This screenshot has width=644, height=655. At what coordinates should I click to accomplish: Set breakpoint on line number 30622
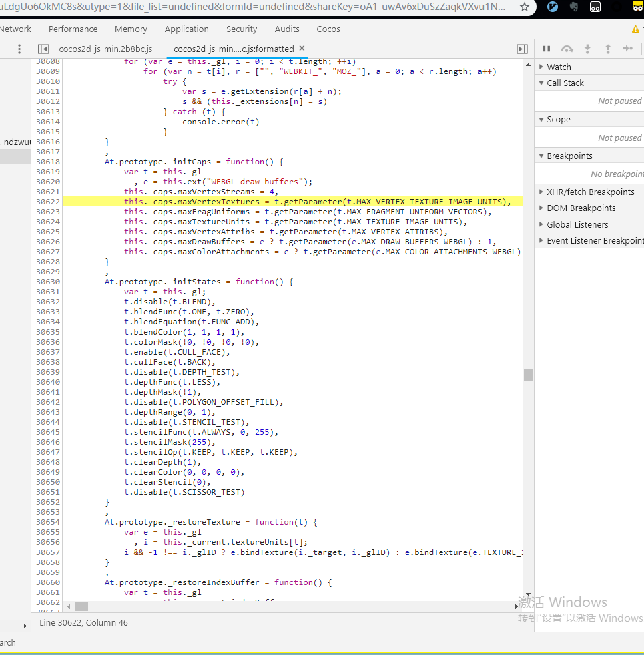[x=48, y=202]
